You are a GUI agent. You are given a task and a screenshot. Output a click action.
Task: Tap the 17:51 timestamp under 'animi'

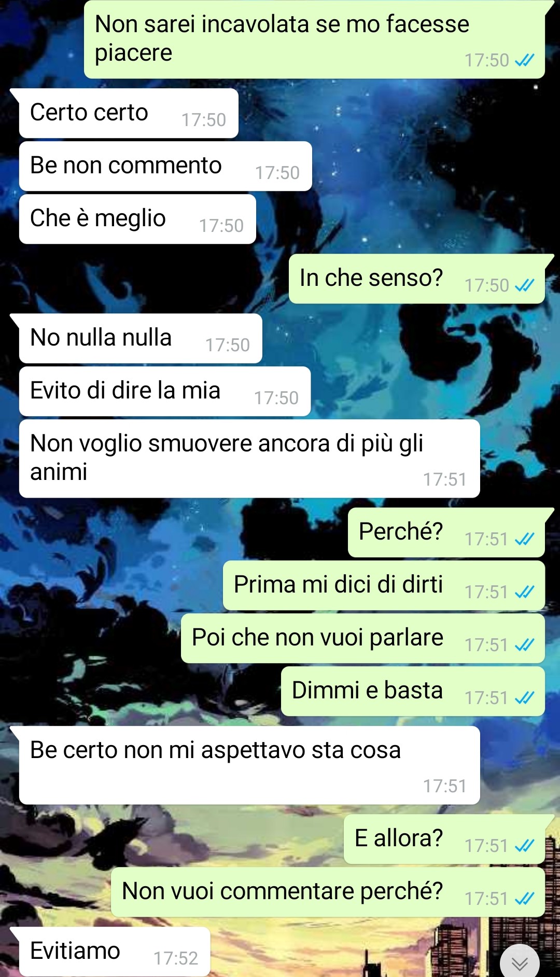point(444,479)
